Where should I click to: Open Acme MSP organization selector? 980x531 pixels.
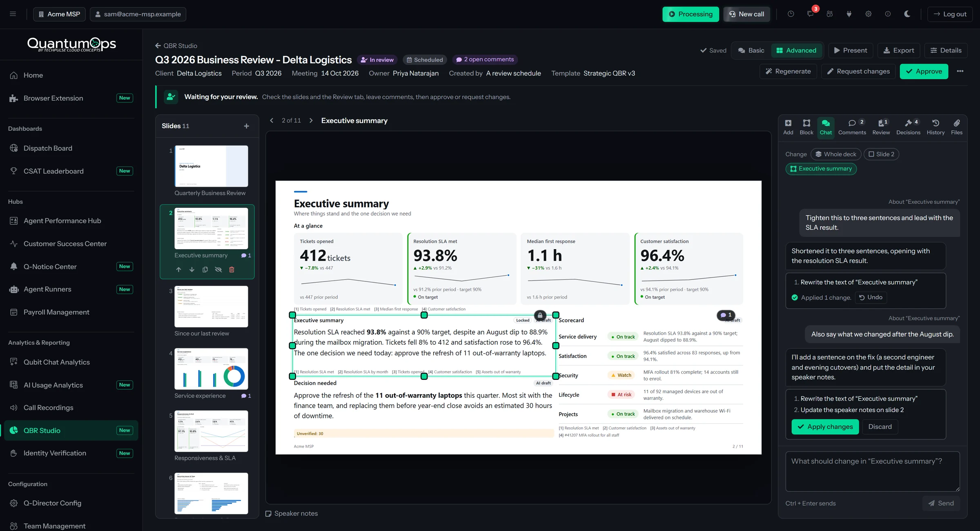[59, 14]
